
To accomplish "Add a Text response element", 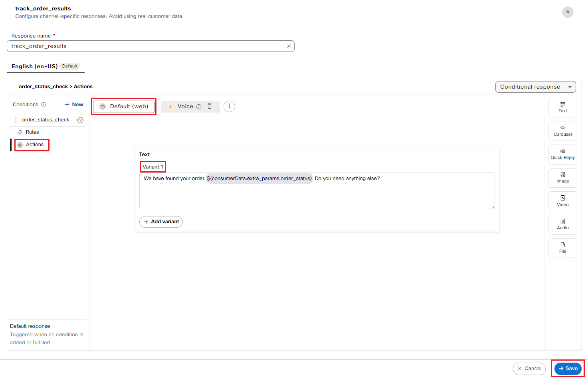I will click(x=562, y=107).
